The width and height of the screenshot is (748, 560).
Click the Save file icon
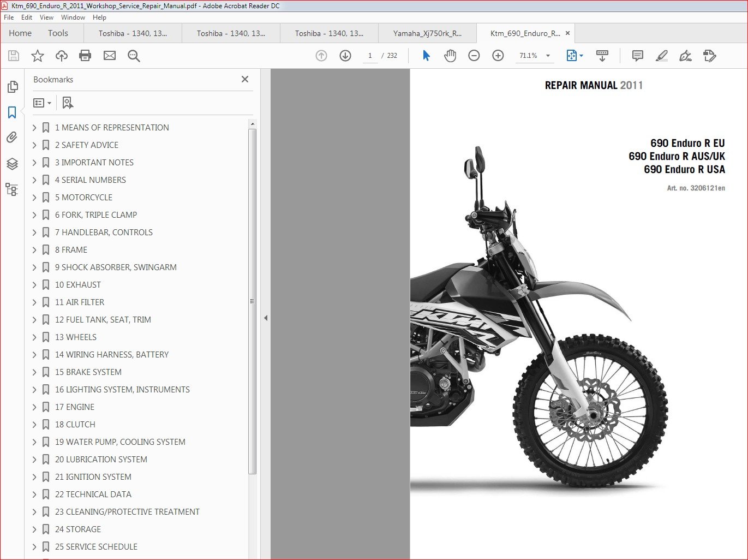coord(14,56)
